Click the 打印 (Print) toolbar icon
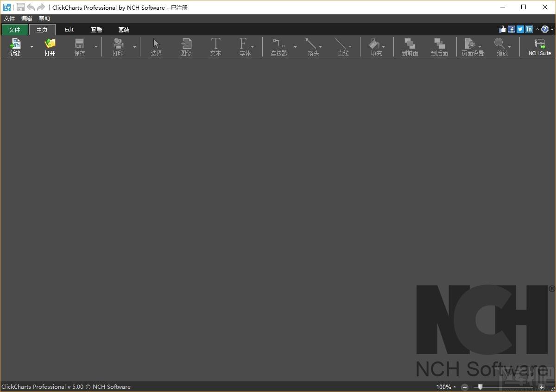The height and width of the screenshot is (392, 556). [118, 44]
